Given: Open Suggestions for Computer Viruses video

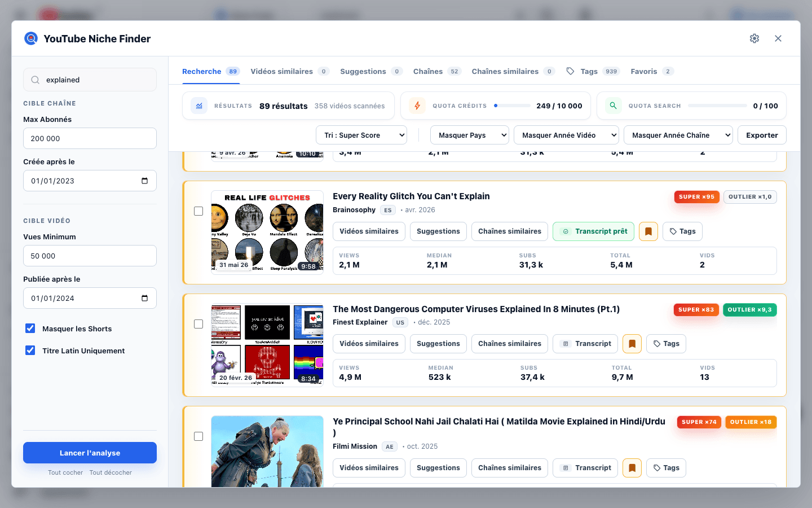Looking at the screenshot, I should pyautogui.click(x=438, y=344).
